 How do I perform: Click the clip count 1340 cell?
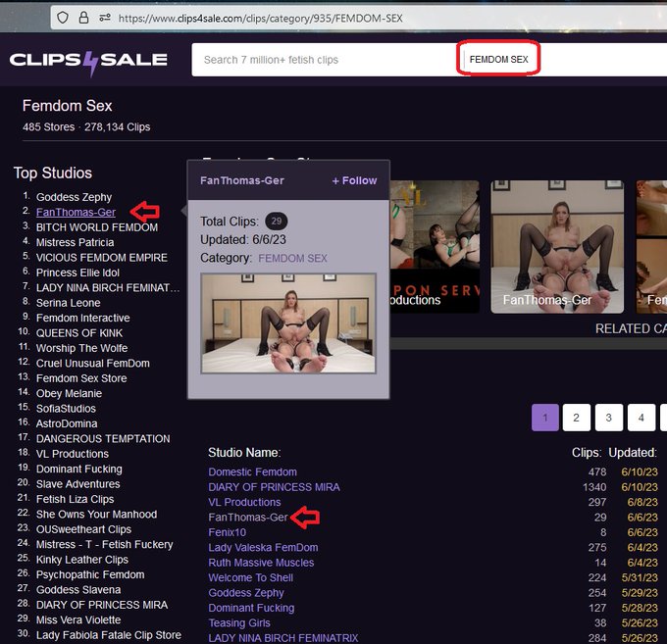tap(594, 487)
